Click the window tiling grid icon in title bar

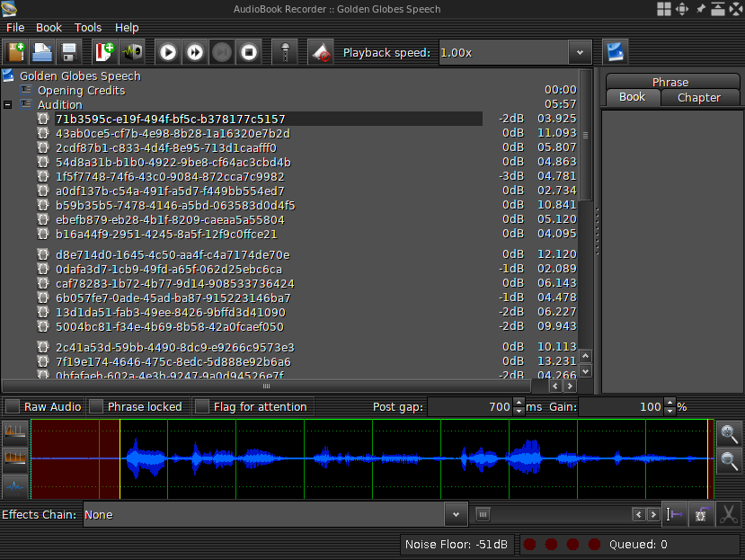click(664, 9)
